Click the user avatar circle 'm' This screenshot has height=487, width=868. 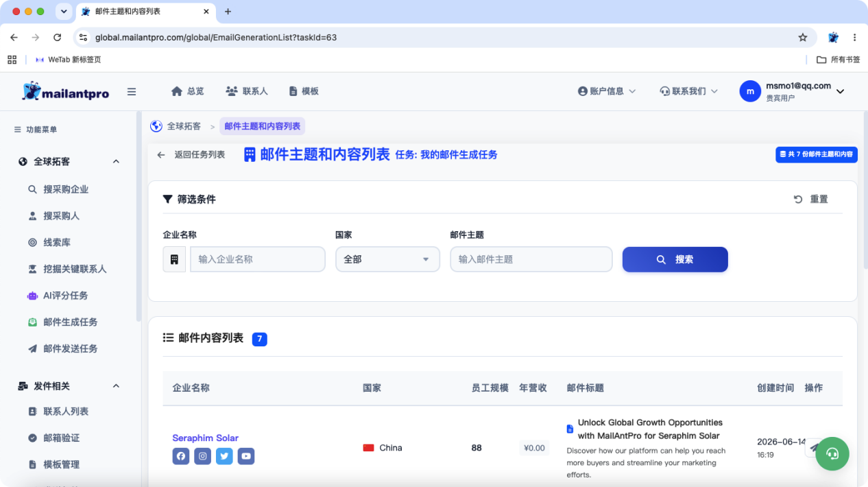(750, 91)
